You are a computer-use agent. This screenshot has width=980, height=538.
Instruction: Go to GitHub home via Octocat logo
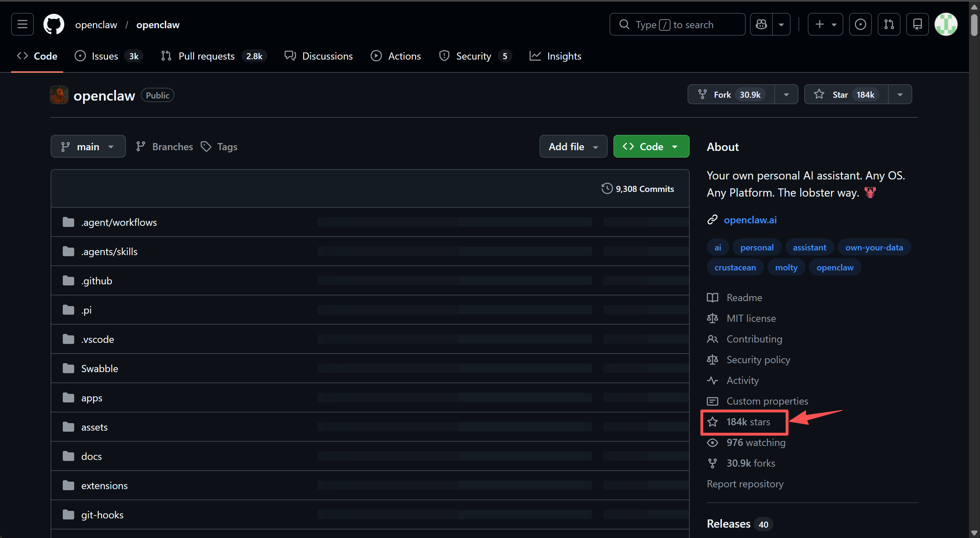[x=53, y=24]
